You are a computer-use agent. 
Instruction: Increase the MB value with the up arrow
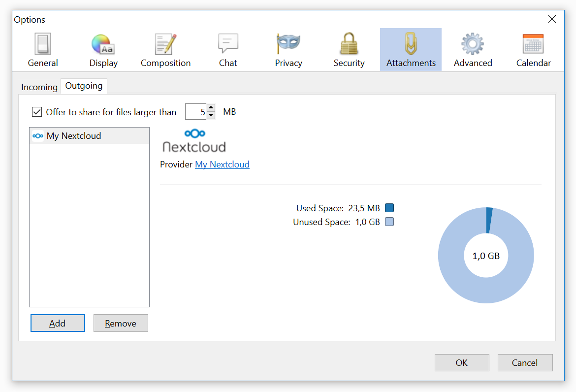[x=211, y=108]
